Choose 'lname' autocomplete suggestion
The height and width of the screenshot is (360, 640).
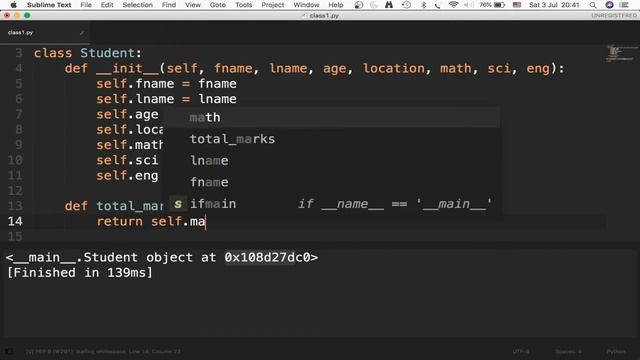point(332,160)
